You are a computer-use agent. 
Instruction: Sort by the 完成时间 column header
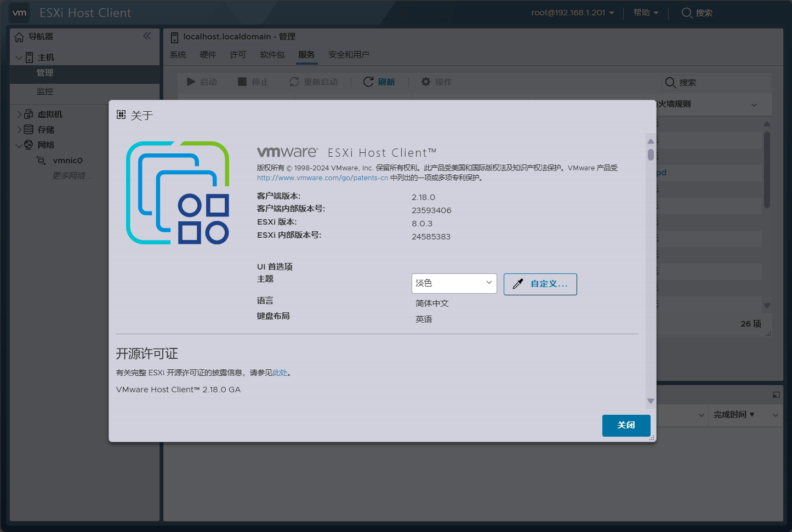coord(734,415)
